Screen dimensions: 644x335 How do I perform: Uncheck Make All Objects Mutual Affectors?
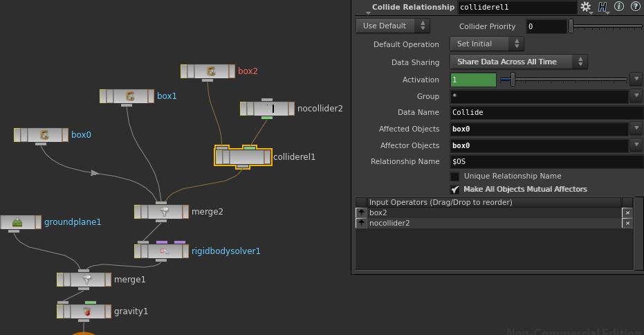pyautogui.click(x=454, y=190)
